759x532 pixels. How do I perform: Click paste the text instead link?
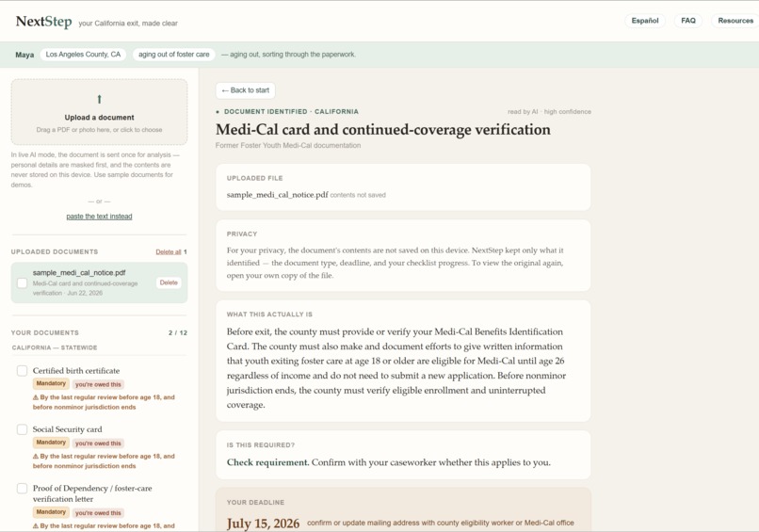99,217
